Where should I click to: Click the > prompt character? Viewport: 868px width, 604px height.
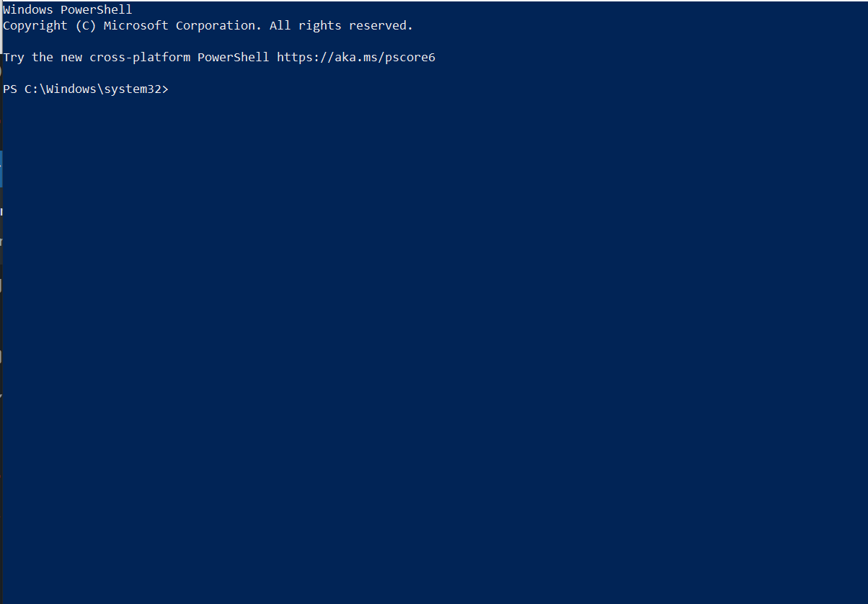point(165,89)
